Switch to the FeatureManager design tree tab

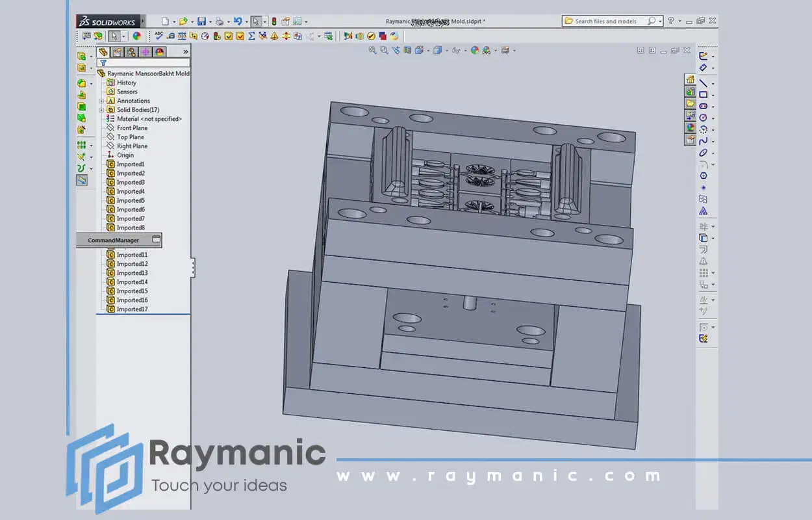103,52
